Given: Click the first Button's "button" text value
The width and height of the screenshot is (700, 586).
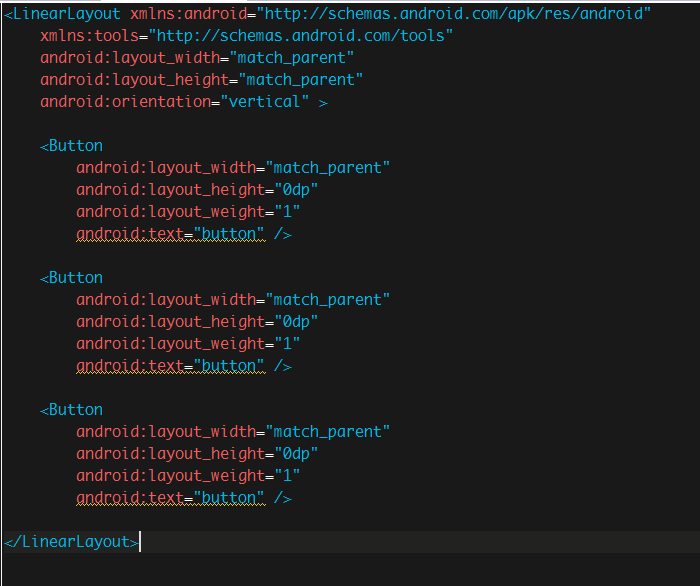Looking at the screenshot, I should [229, 234].
